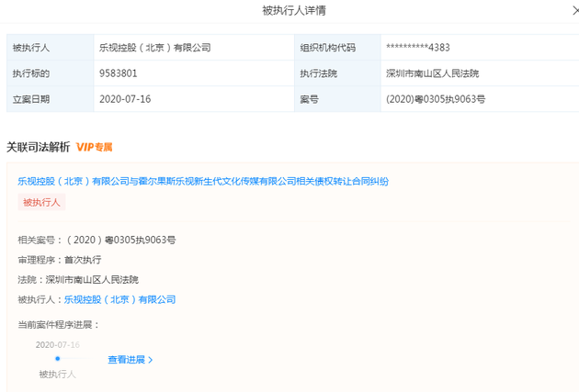The height and width of the screenshot is (392, 579).
Task: Click 查看进展 to view case progress
Action: click(126, 360)
